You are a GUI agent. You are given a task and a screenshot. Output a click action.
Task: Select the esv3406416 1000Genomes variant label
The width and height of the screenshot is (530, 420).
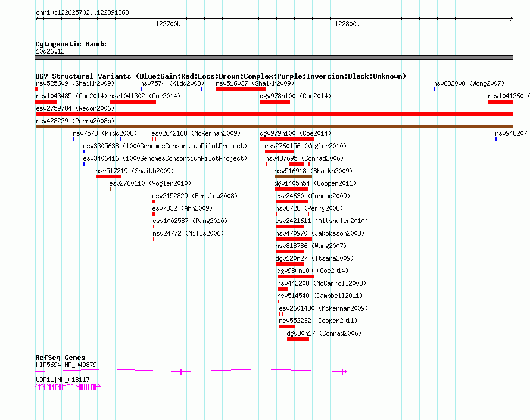point(165,158)
